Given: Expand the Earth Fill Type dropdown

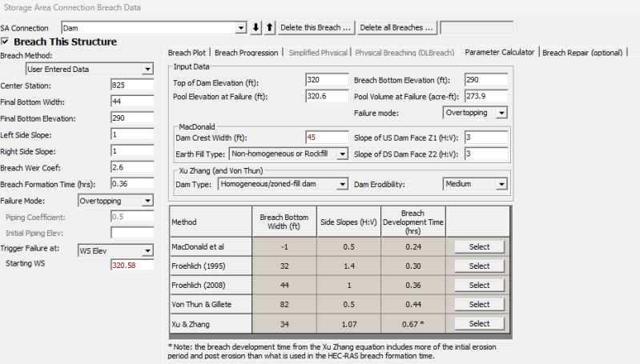Looking at the screenshot, I should [340, 154].
